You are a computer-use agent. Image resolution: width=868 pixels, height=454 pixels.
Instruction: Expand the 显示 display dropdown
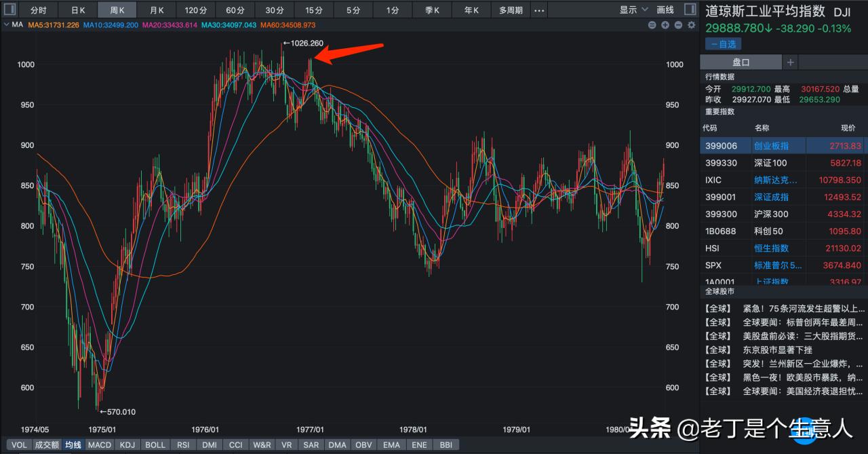(632, 10)
